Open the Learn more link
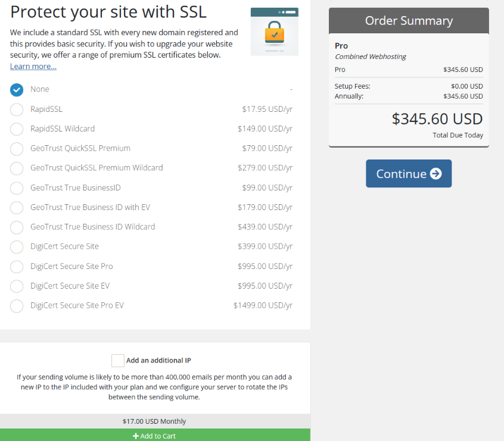504x441 pixels. coord(33,66)
